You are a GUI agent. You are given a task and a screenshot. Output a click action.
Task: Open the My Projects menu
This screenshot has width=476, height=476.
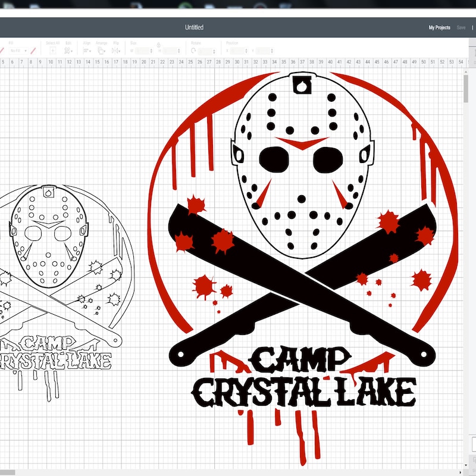(439, 27)
